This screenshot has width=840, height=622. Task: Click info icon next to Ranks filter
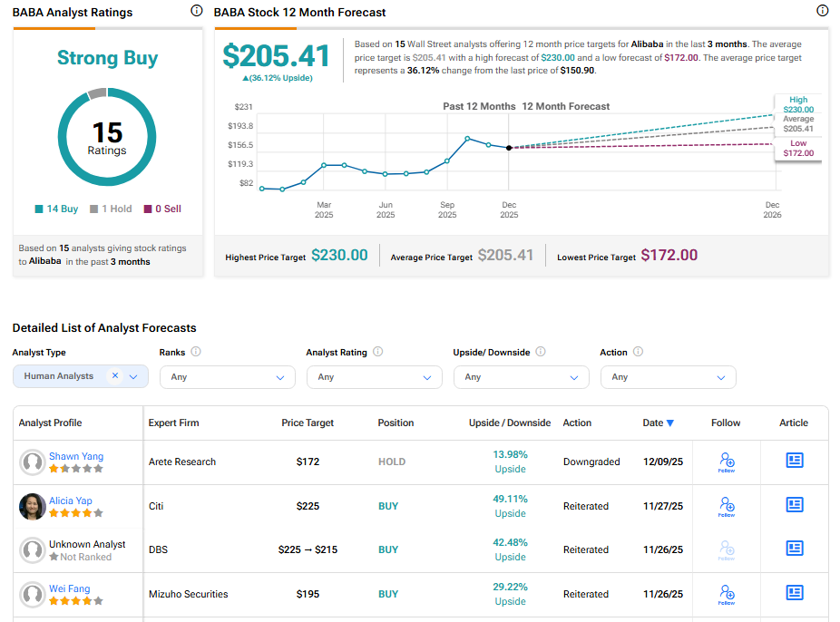click(x=196, y=352)
